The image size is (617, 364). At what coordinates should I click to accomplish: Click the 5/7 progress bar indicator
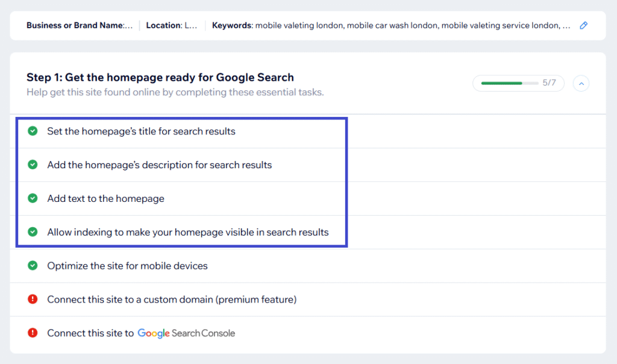[518, 83]
